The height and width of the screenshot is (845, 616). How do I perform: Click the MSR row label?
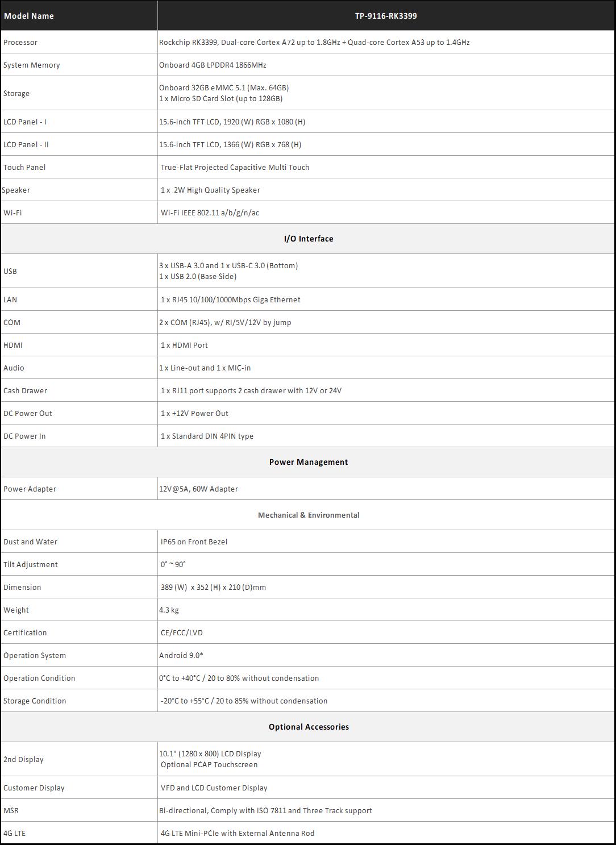coord(11,810)
